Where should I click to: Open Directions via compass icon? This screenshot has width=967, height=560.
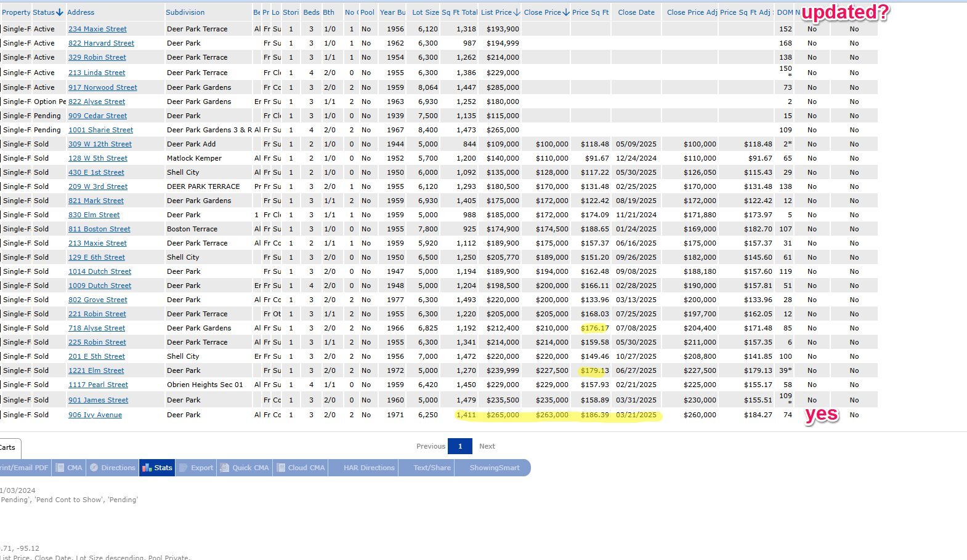tap(94, 468)
